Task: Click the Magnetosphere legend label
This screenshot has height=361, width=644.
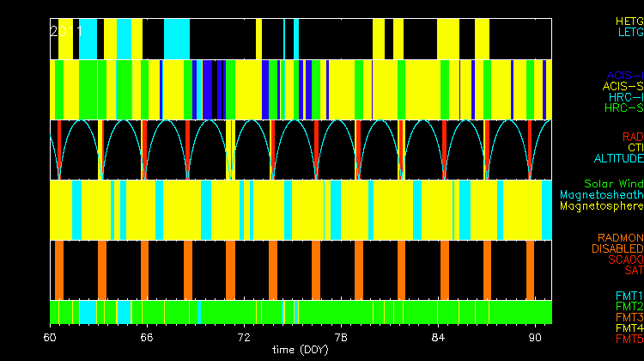Action: 601,206
